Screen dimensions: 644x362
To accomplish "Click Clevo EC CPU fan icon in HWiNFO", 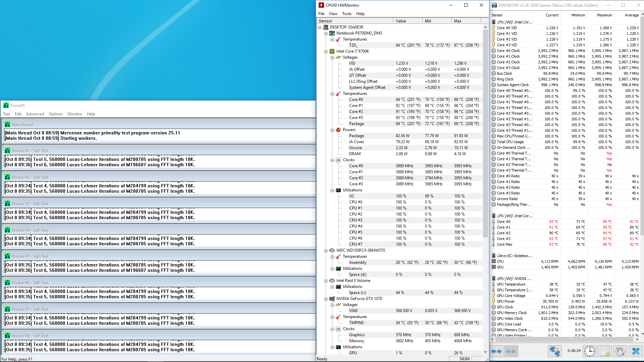I will pyautogui.click(x=494, y=261).
